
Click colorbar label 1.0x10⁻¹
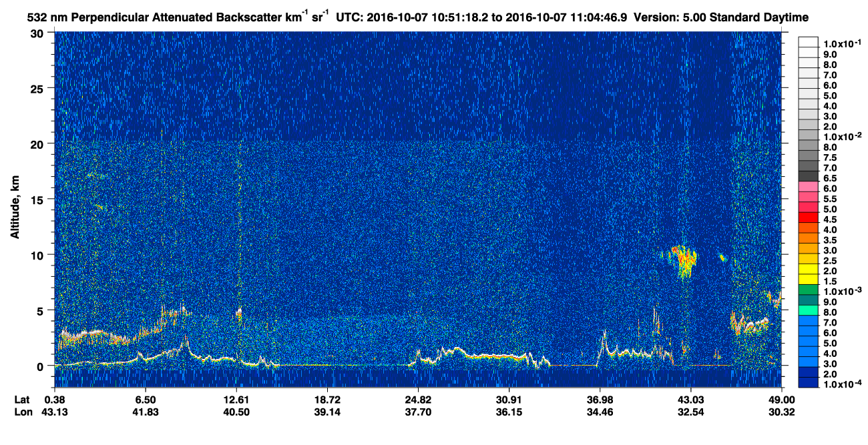[x=841, y=43]
